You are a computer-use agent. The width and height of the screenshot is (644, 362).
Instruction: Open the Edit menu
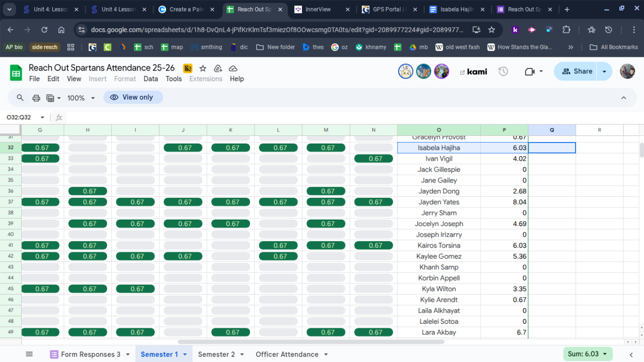[53, 79]
